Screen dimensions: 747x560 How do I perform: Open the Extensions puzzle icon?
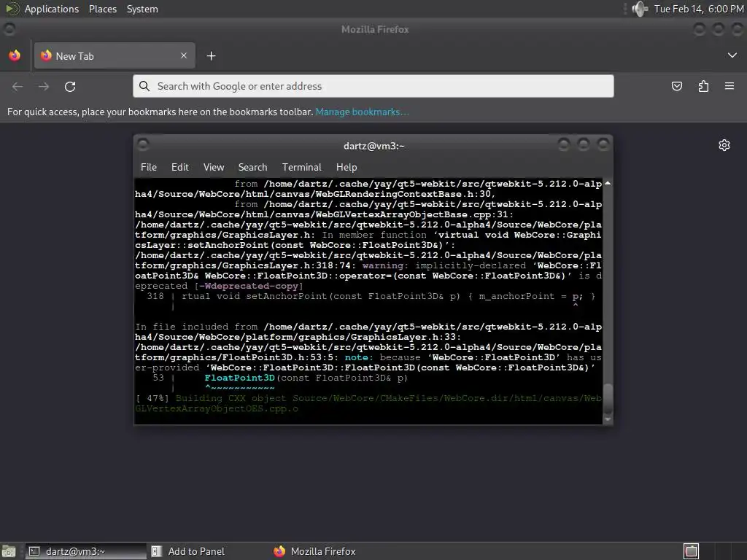pyautogui.click(x=703, y=86)
